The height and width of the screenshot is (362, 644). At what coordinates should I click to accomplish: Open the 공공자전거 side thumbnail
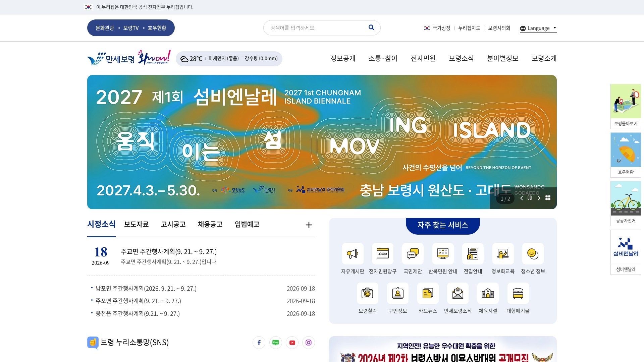click(626, 203)
